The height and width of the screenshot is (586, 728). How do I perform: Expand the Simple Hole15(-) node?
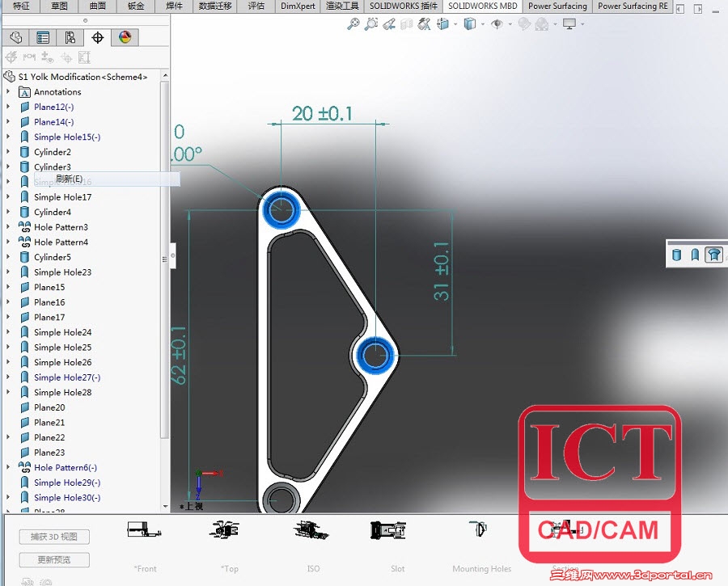click(x=8, y=137)
